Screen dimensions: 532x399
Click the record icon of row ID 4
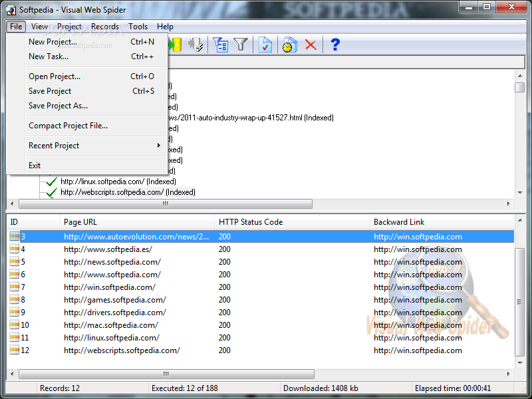click(14, 249)
